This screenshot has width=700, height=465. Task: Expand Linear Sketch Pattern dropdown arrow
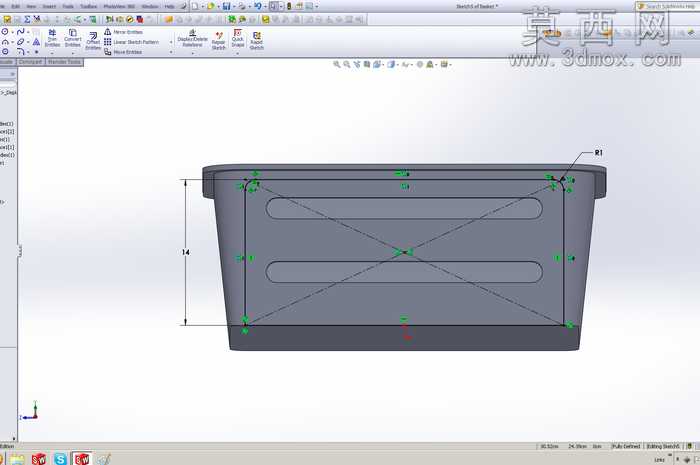[171, 42]
